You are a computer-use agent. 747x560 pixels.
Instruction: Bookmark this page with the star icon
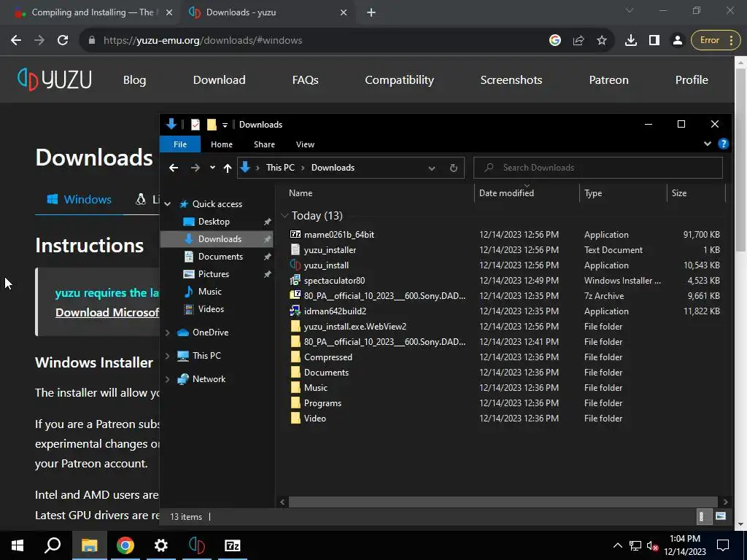(602, 41)
